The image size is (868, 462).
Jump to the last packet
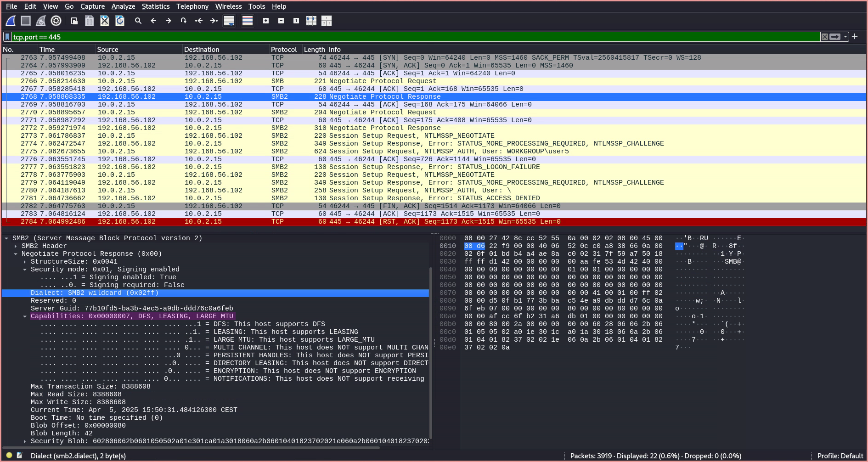click(214, 21)
